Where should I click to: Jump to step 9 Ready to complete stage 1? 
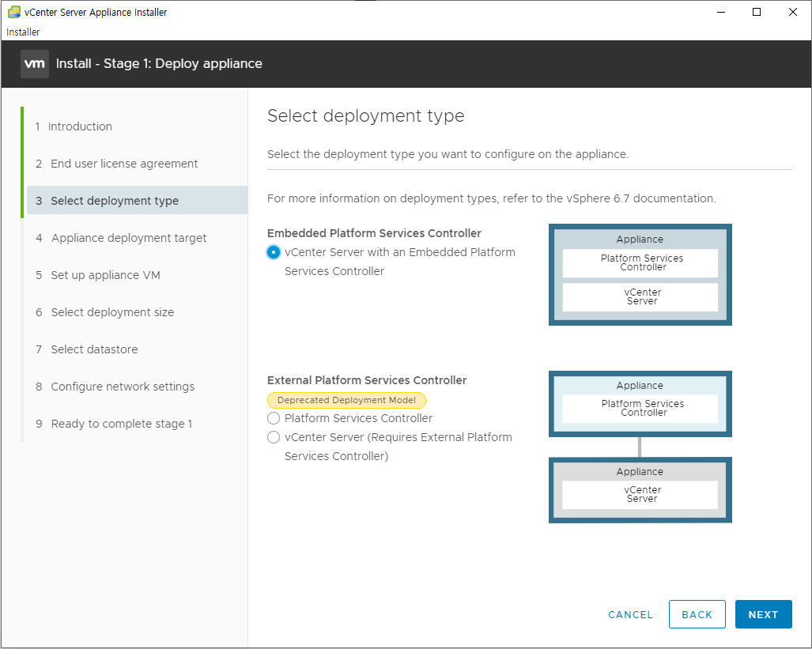tap(114, 424)
